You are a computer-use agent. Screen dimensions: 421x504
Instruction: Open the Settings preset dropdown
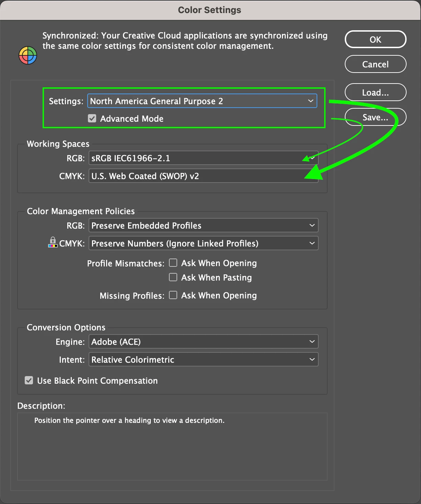(202, 101)
